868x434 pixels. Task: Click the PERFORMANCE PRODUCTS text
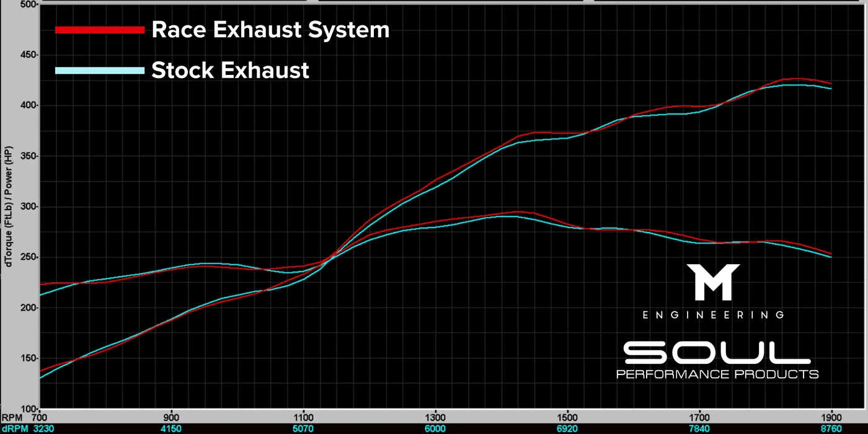point(717,374)
